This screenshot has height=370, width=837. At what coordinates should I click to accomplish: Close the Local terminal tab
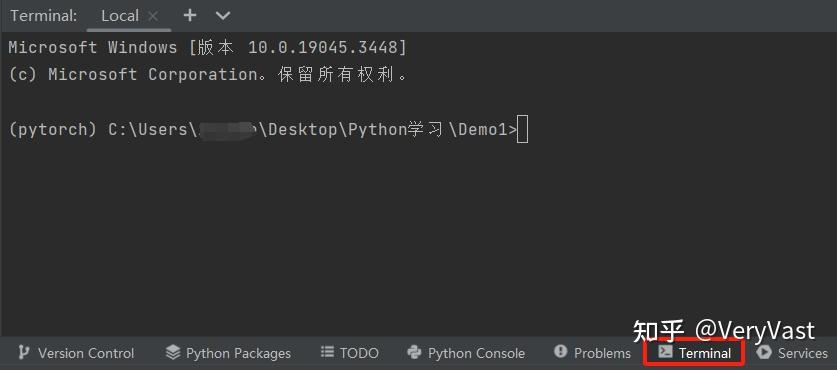click(x=153, y=16)
